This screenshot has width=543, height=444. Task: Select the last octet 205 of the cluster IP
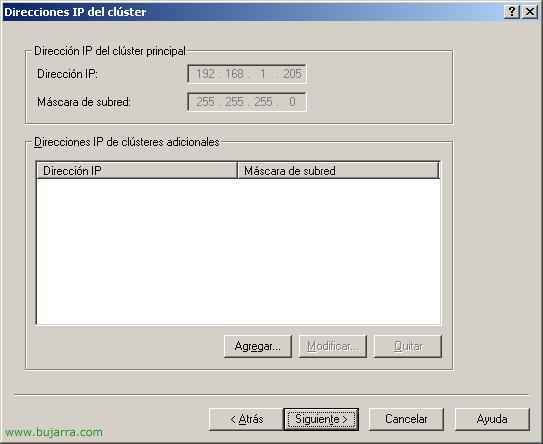coord(292,74)
